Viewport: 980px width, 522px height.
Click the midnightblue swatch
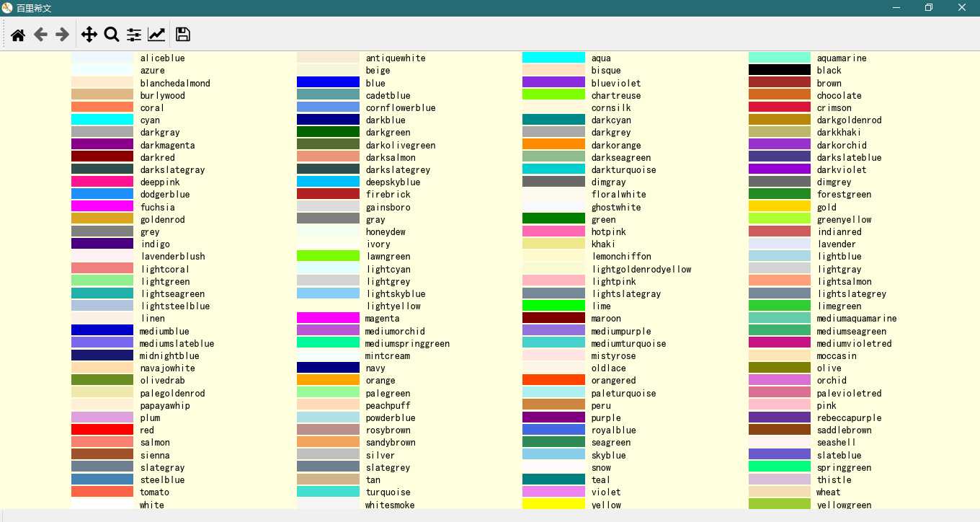[102, 355]
